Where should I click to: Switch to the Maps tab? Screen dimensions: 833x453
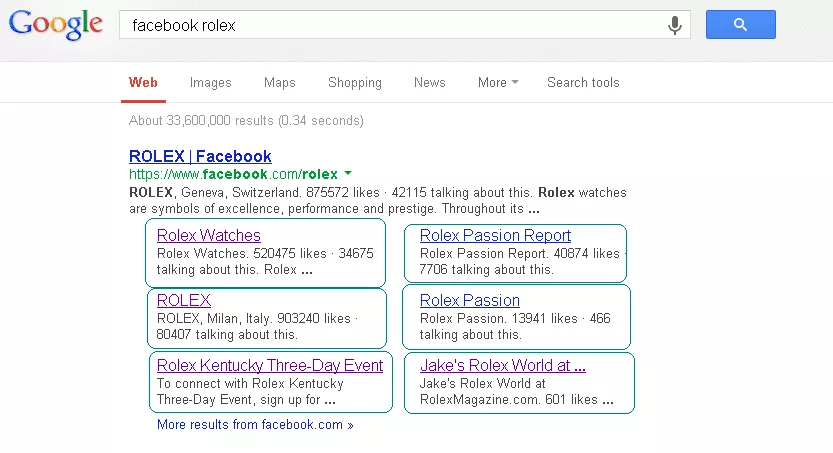pos(279,83)
